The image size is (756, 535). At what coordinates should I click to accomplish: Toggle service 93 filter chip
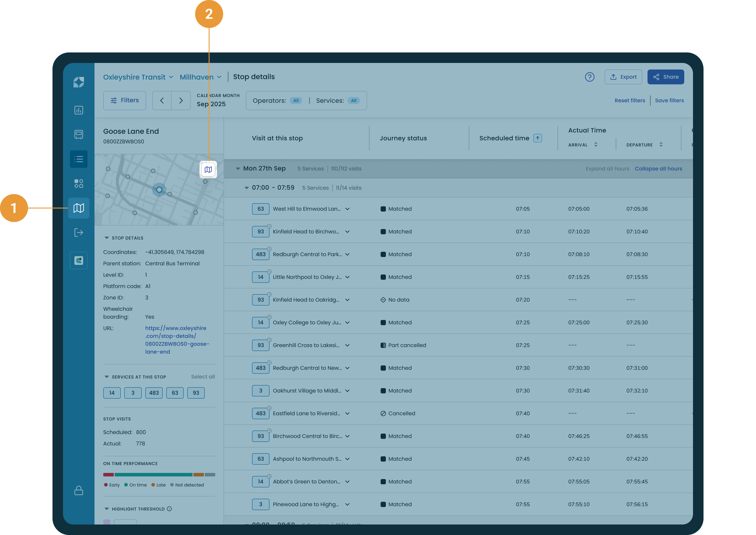pos(196,393)
